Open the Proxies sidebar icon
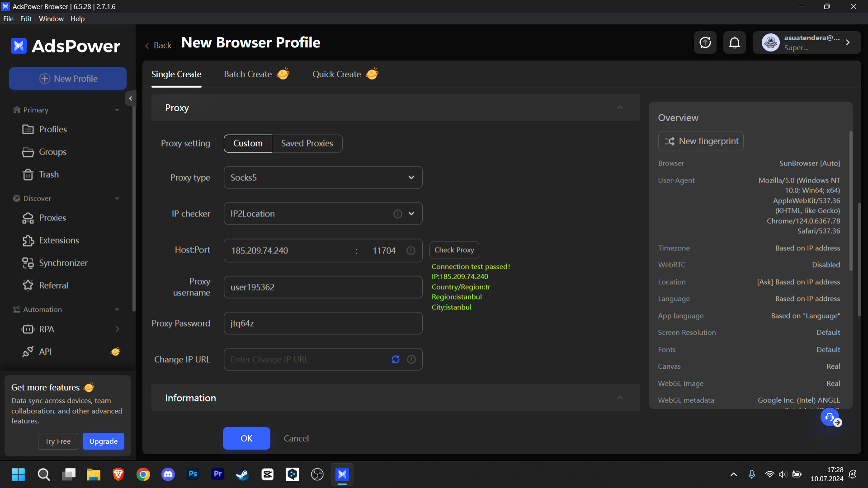 click(x=28, y=218)
